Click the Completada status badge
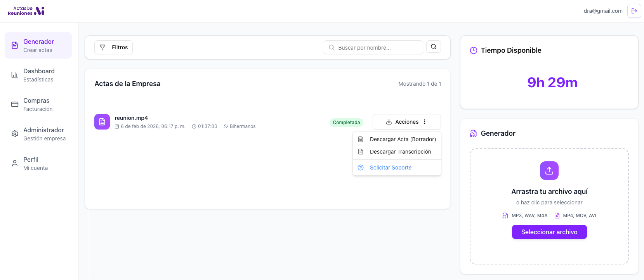 click(x=346, y=123)
